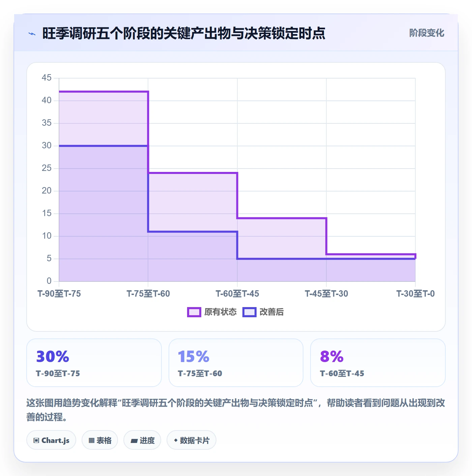Hide the 原有状态 dataset via legend label
Screen dimensions: 472x476
[x=220, y=312]
